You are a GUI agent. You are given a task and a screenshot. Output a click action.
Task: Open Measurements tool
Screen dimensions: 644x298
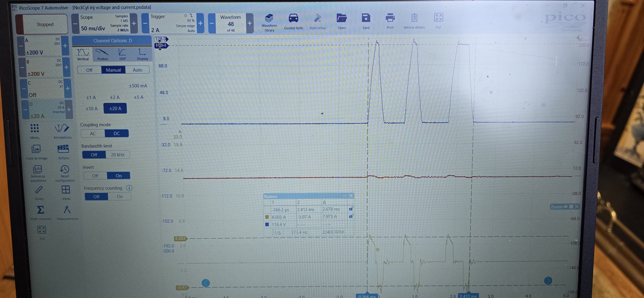(67, 213)
